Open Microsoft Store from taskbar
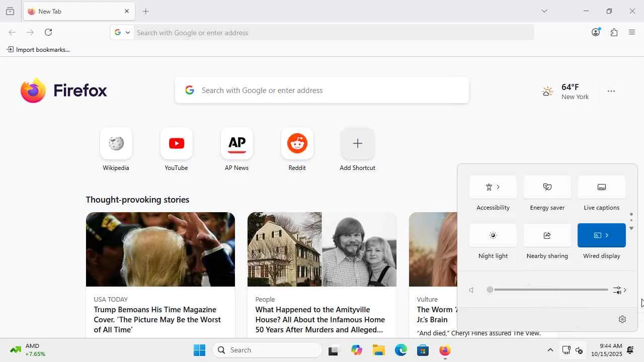Viewport: 644px width, 362px height. click(423, 350)
